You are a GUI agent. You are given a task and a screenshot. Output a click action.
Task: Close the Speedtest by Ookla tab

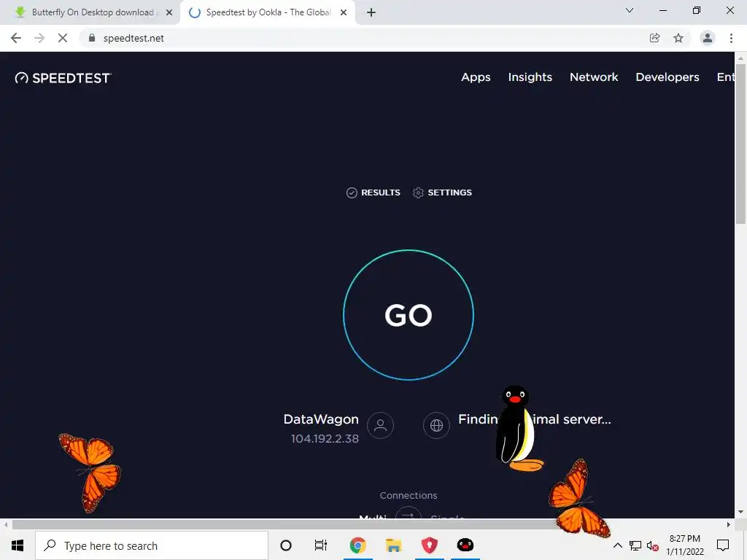point(344,12)
